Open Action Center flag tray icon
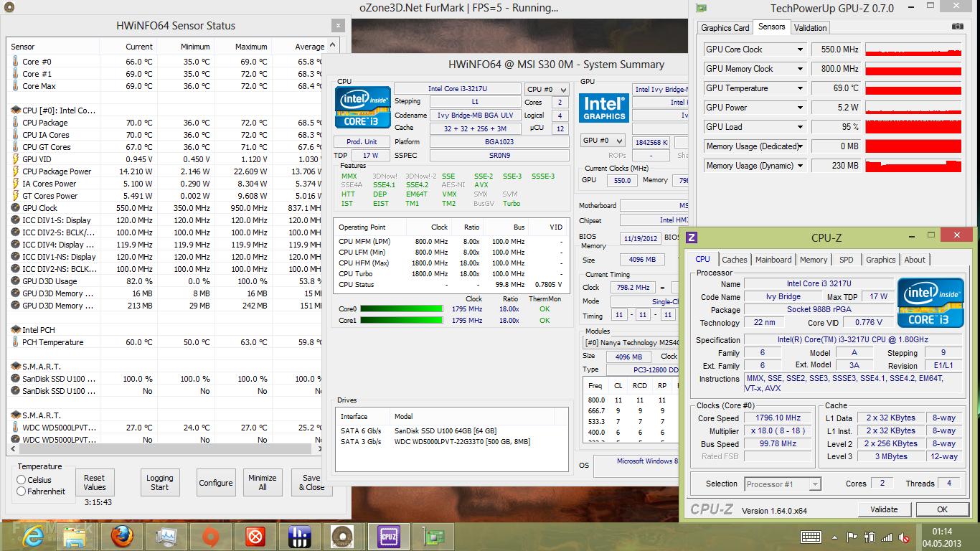980x551 pixels. [852, 537]
